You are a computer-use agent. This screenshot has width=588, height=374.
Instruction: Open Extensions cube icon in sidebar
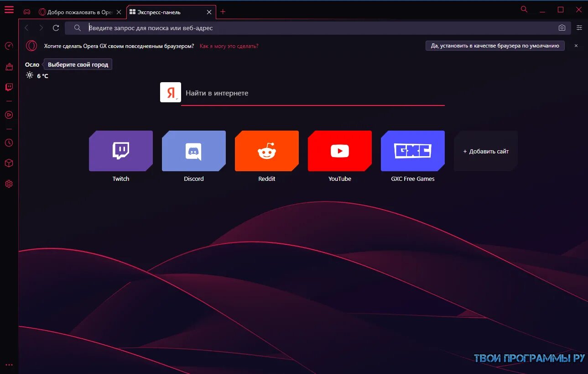click(x=9, y=163)
